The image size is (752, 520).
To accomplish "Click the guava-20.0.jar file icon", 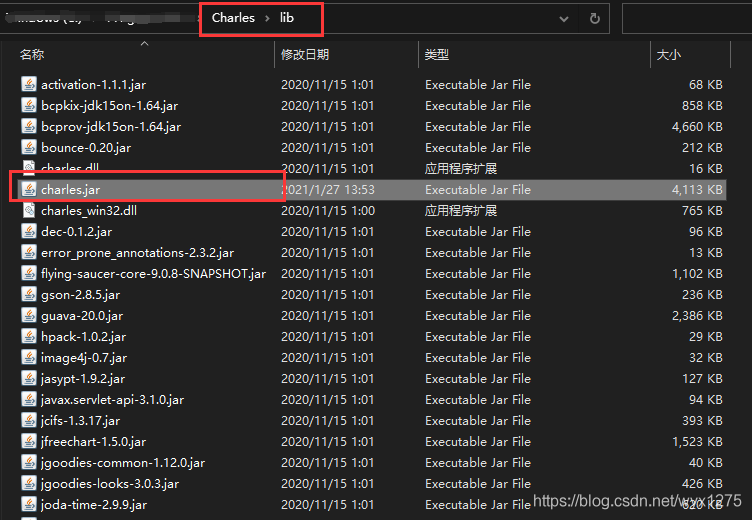I will pyautogui.click(x=29, y=316).
